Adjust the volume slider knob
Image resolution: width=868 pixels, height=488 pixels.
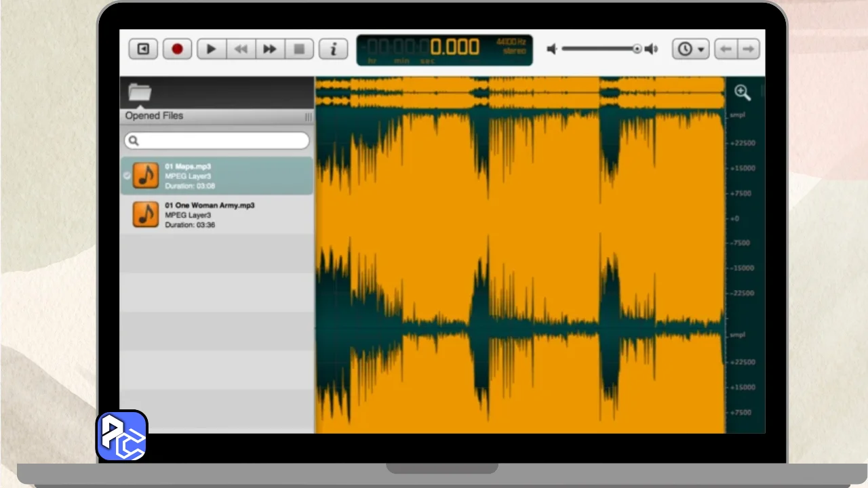[637, 49]
